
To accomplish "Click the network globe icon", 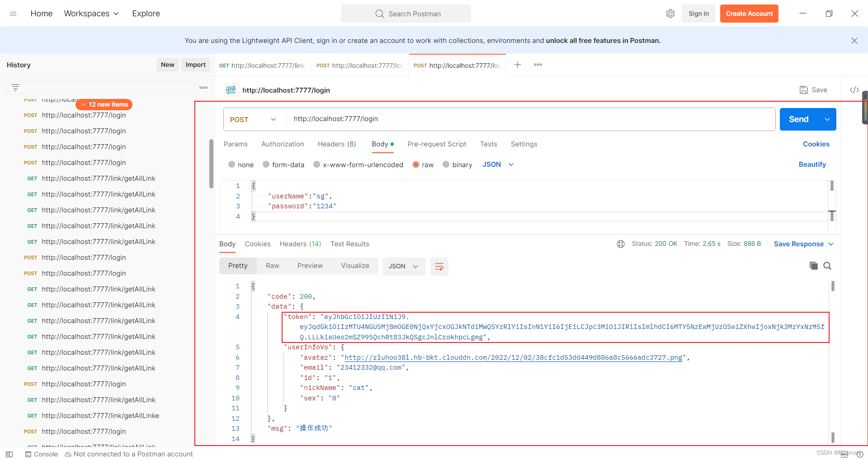I will pos(621,244).
